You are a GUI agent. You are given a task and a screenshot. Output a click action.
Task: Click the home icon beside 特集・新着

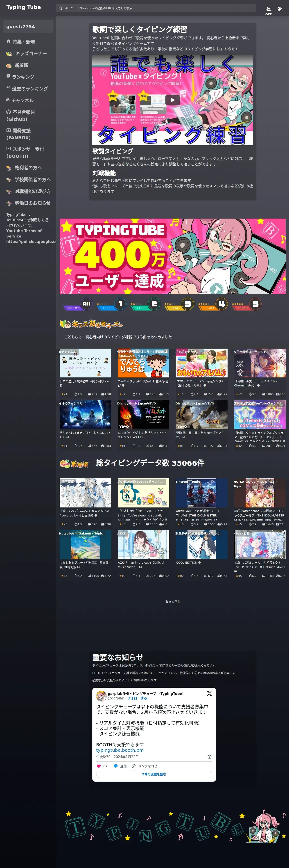pyautogui.click(x=8, y=41)
